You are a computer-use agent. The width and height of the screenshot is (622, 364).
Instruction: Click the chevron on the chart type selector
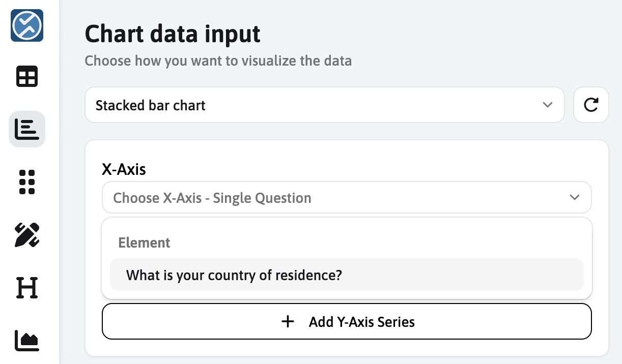(548, 105)
